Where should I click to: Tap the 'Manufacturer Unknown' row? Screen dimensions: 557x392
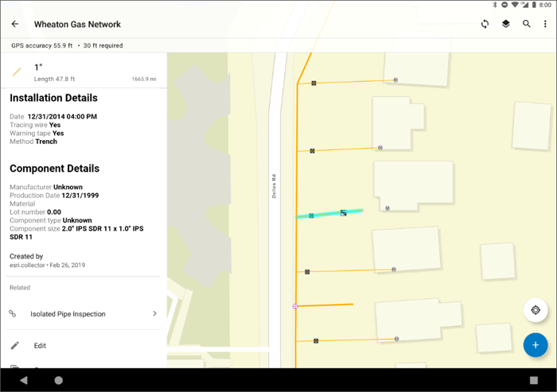coord(46,187)
